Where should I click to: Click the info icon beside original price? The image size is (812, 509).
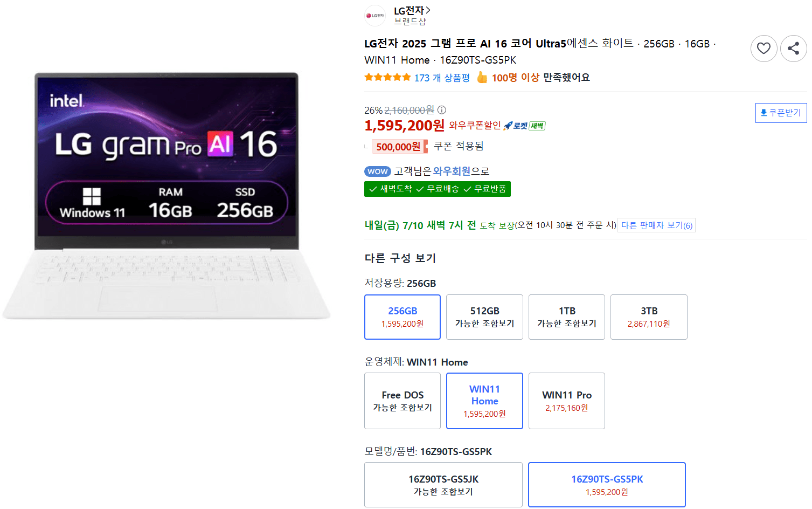(x=441, y=109)
